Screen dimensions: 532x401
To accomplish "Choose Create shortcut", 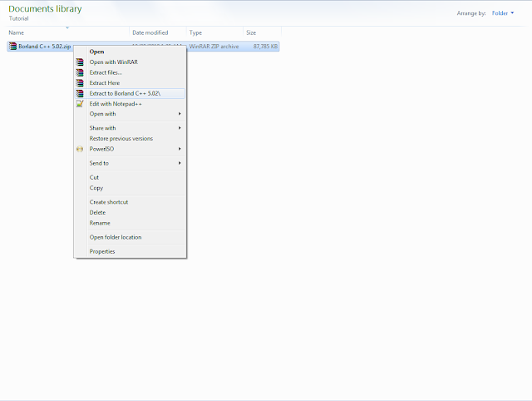I will point(130,202).
